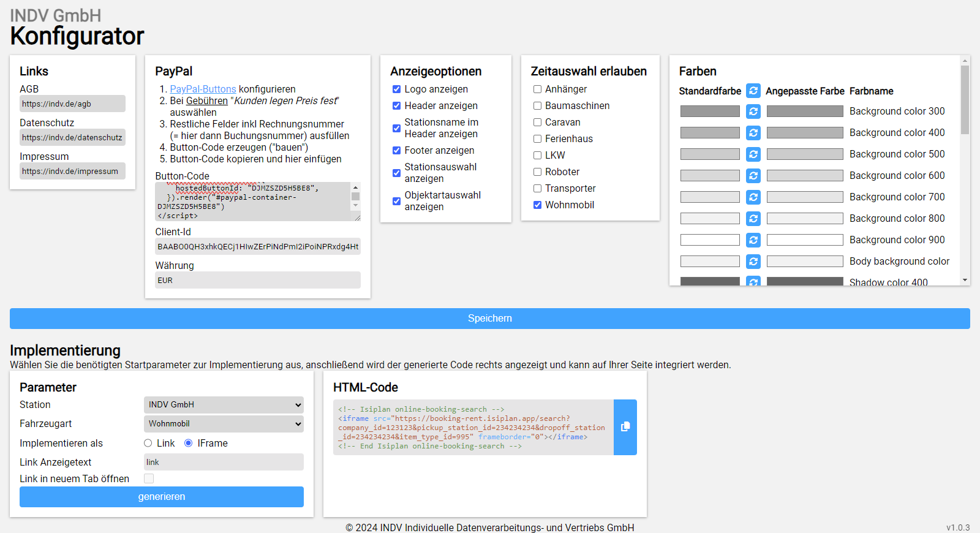Click the version label v1.0.3
This screenshot has height=533, width=980.
[958, 527]
